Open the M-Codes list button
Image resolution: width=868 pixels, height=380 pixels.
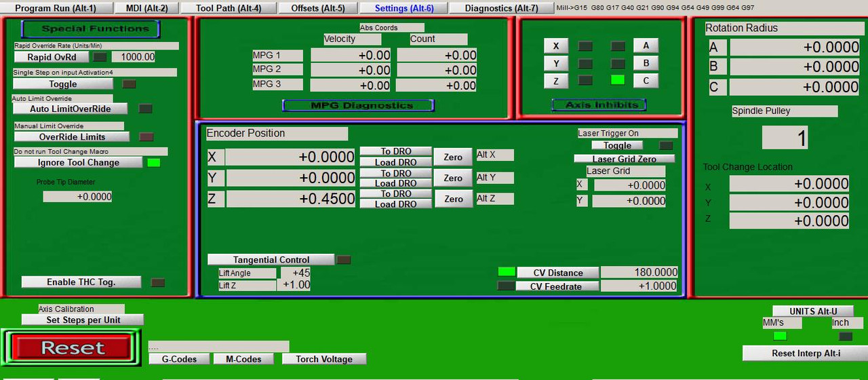point(243,359)
